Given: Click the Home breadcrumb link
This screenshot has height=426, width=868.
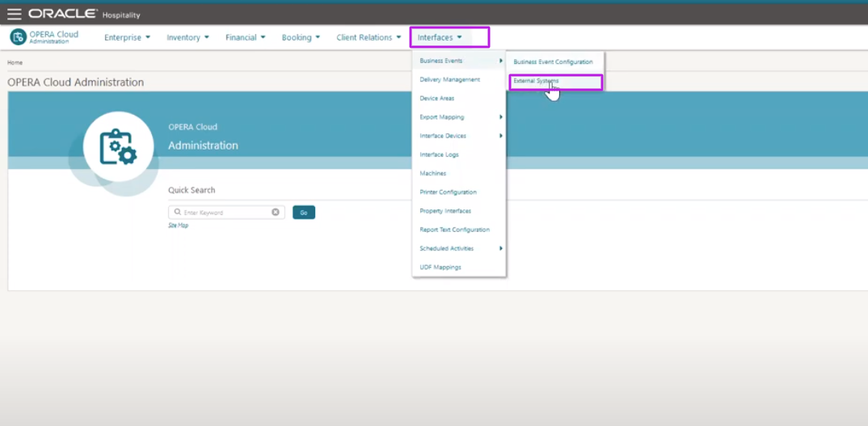Looking at the screenshot, I should click(15, 62).
